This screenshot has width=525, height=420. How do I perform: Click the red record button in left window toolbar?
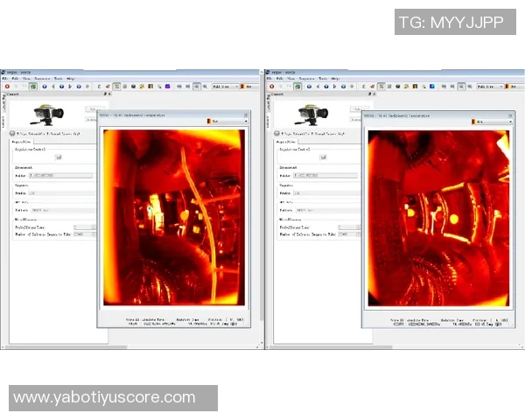coord(7,87)
